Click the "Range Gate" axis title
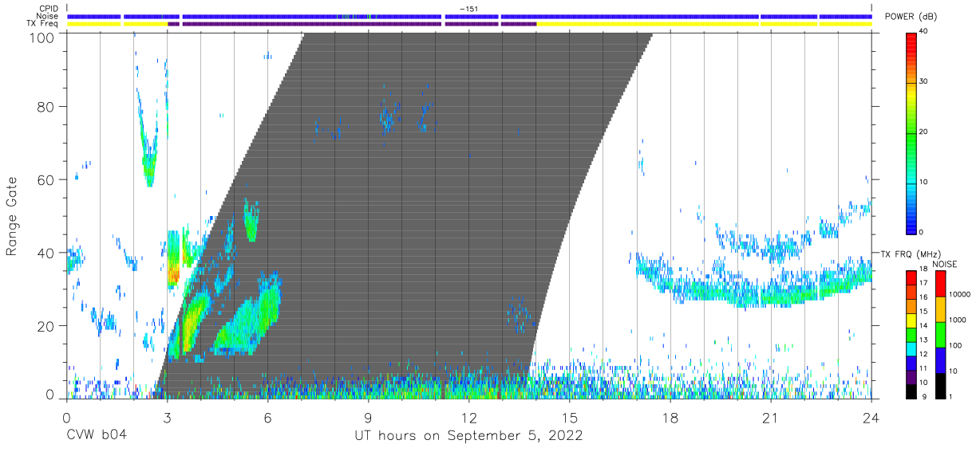 tap(12, 217)
